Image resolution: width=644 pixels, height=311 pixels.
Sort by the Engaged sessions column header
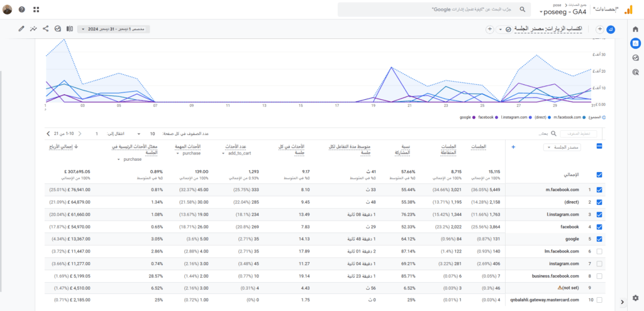point(448,150)
